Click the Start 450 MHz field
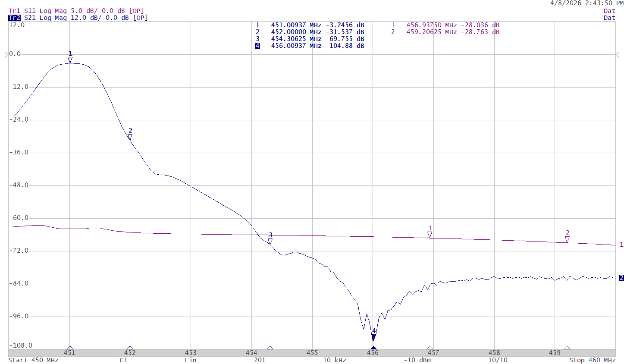Image resolution: width=624 pixels, height=364 pixels. (x=33, y=360)
